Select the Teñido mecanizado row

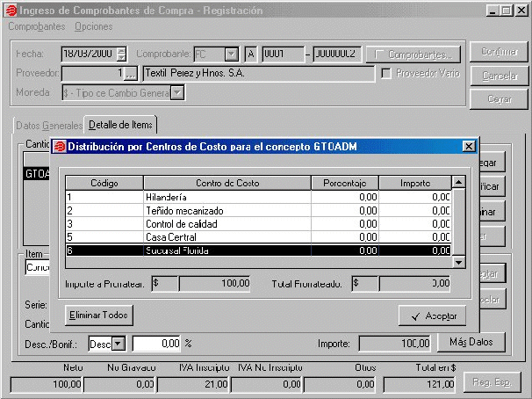[226, 211]
